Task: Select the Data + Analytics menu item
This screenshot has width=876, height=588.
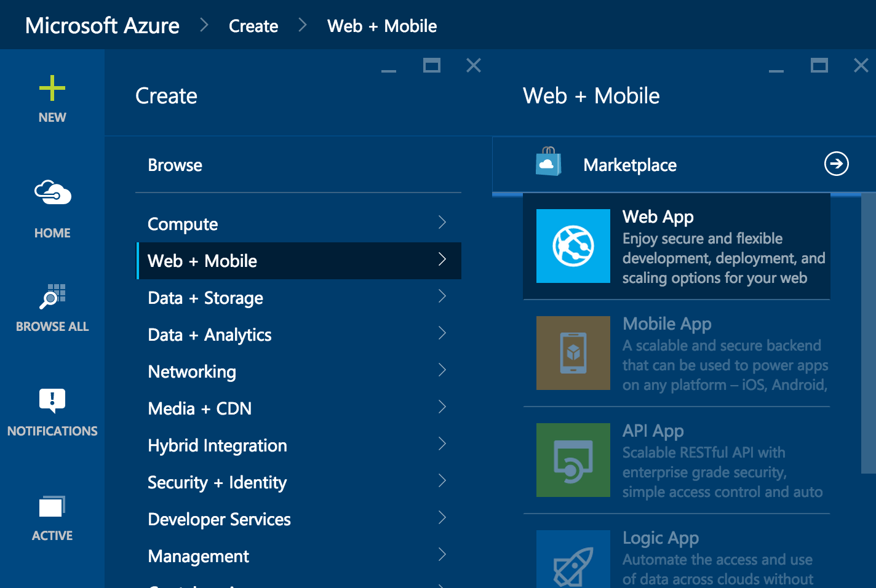Action: click(x=298, y=335)
